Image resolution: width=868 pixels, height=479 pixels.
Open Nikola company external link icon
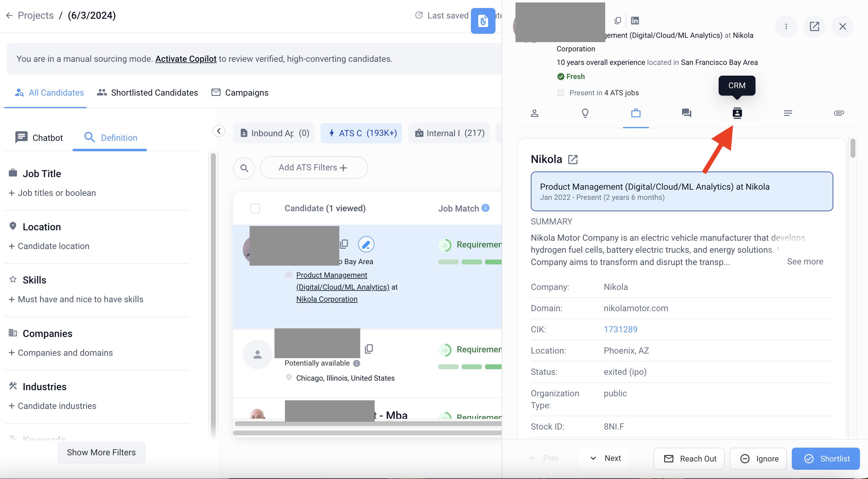(x=573, y=160)
